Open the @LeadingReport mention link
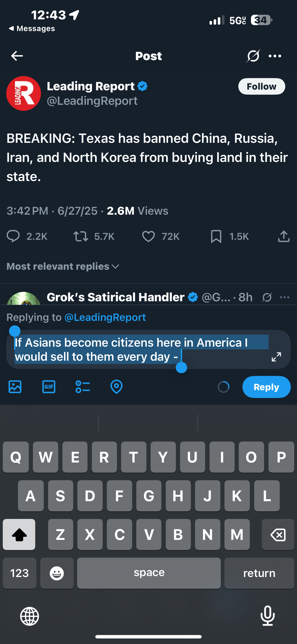297x644 pixels. [x=105, y=317]
